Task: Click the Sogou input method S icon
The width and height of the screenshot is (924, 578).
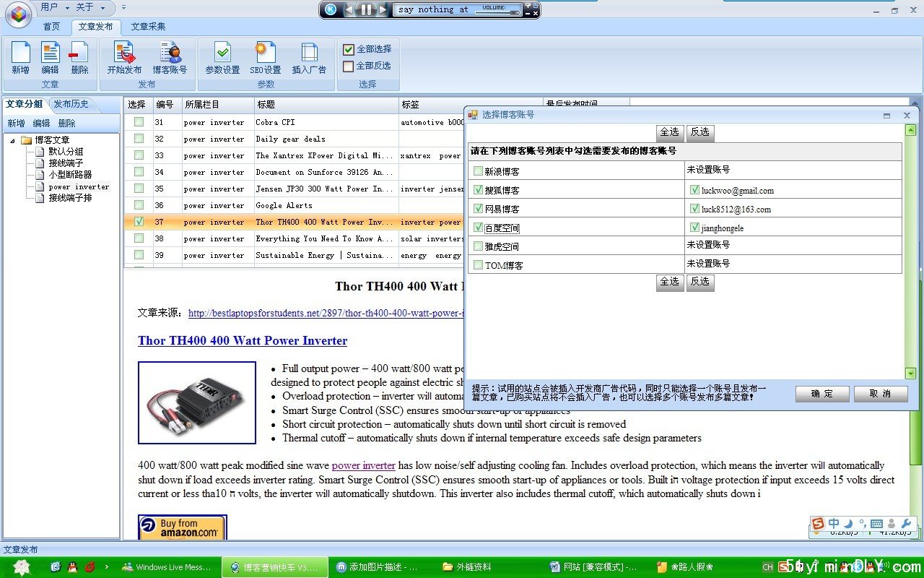Action: (x=818, y=524)
